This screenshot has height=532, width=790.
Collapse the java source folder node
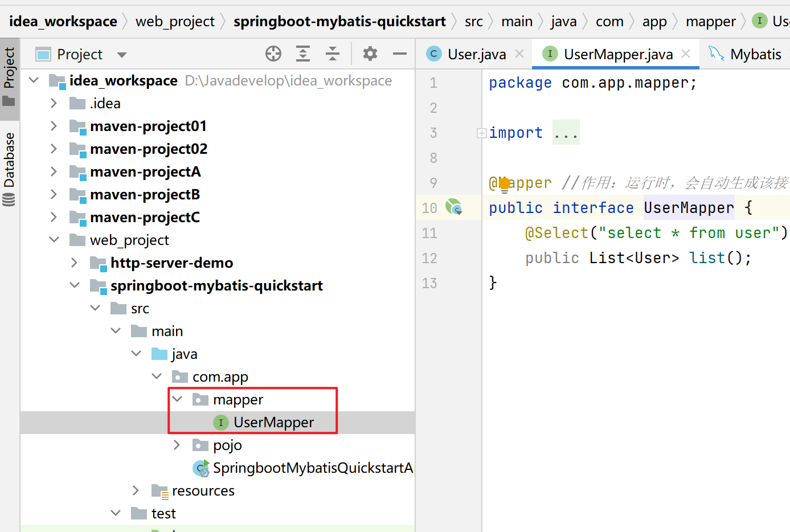click(x=136, y=354)
